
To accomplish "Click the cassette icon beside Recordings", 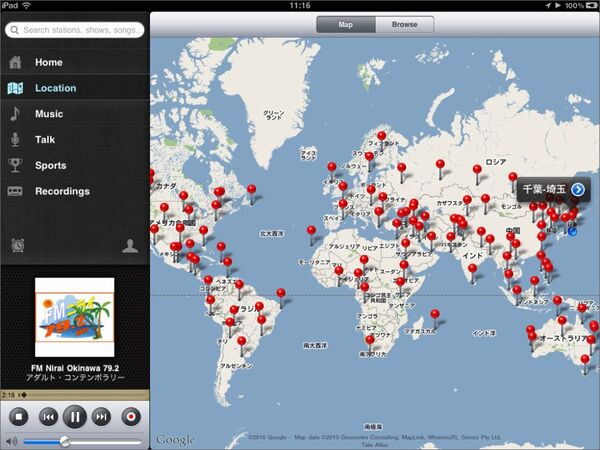I will 15,191.
